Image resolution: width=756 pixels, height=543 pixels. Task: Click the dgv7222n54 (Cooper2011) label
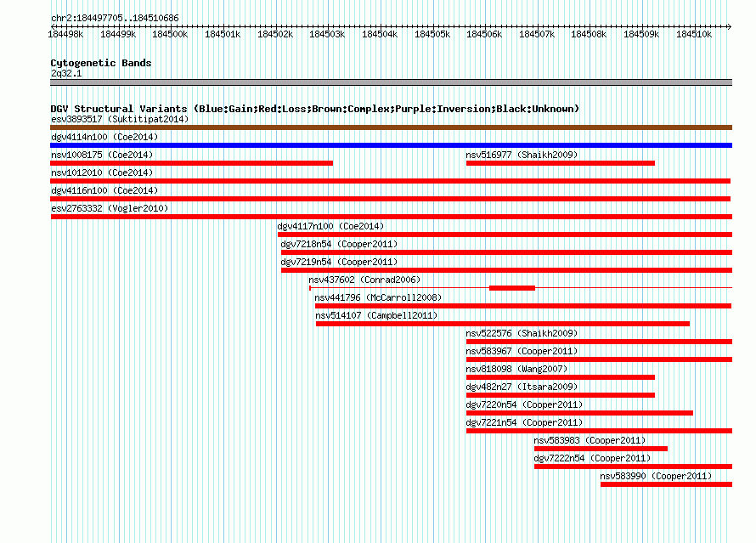(592, 458)
